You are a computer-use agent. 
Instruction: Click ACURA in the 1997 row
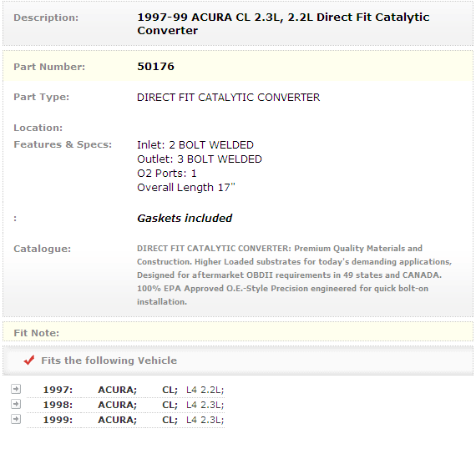[117, 390]
